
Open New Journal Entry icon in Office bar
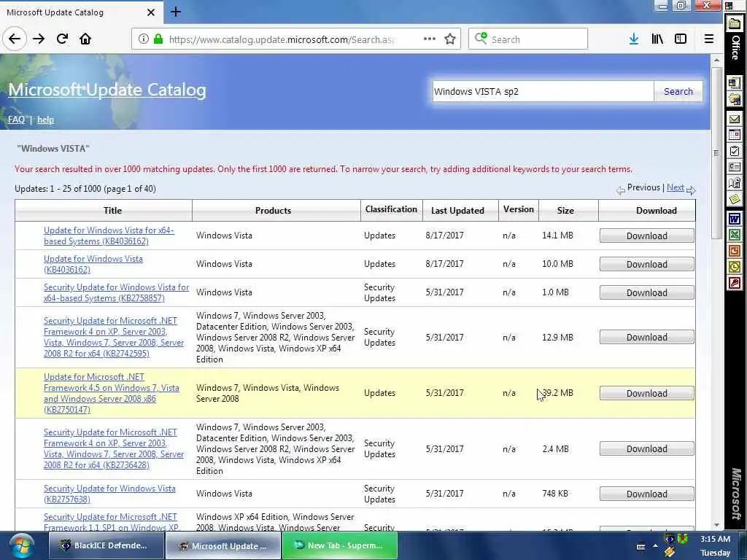(x=735, y=183)
